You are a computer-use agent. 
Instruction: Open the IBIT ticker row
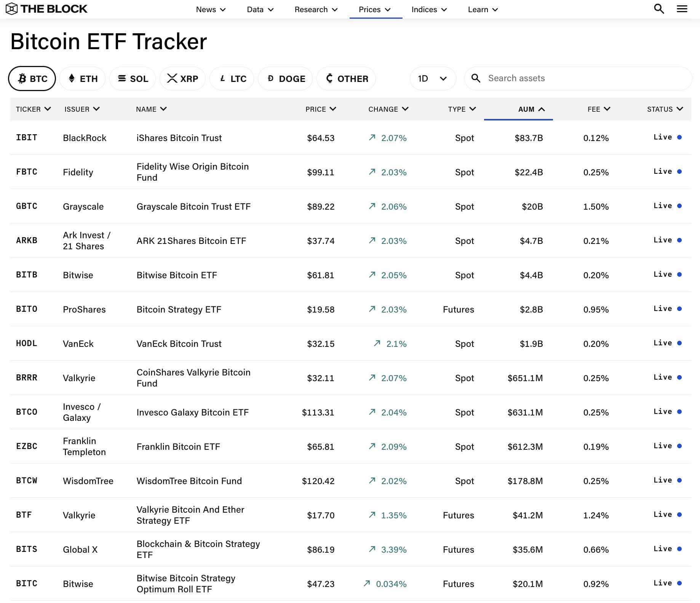click(27, 138)
